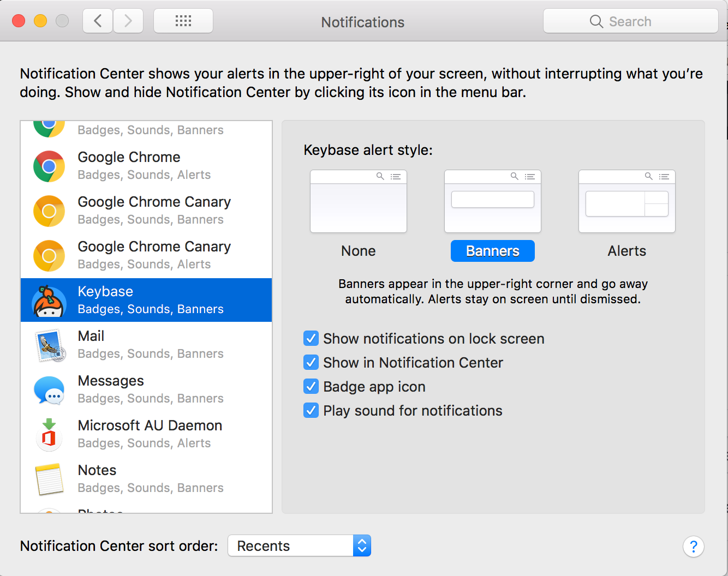The width and height of the screenshot is (728, 576).
Task: Click the Mail stamp icon
Action: [x=50, y=345]
